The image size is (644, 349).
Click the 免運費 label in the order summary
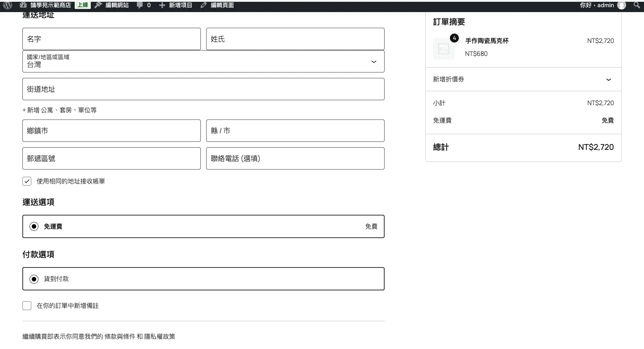point(442,120)
